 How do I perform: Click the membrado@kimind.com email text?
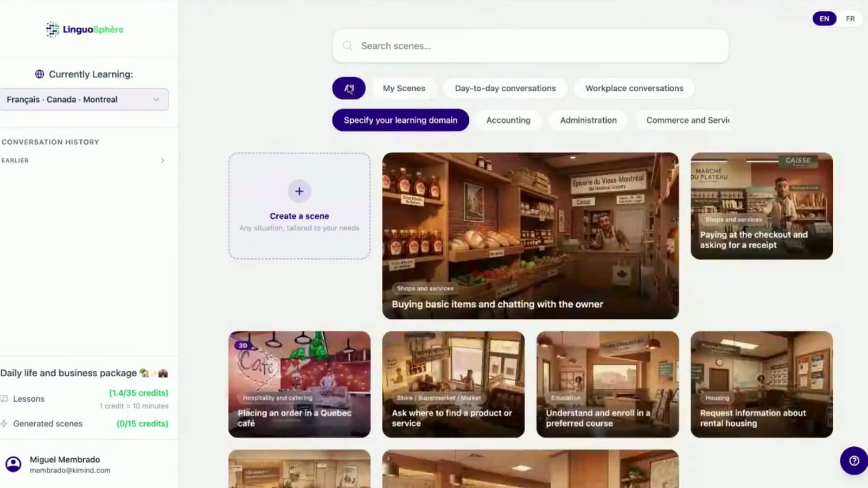(70, 471)
